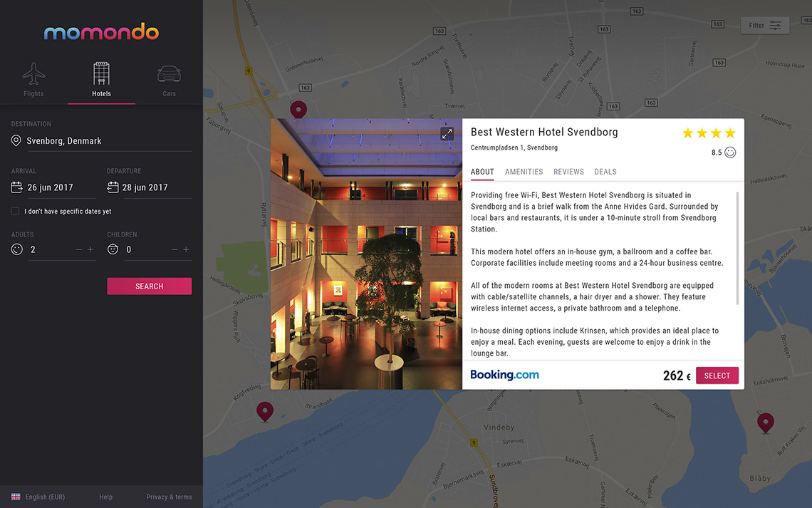Click the destination location pin icon
The image size is (812, 508).
coord(16,141)
